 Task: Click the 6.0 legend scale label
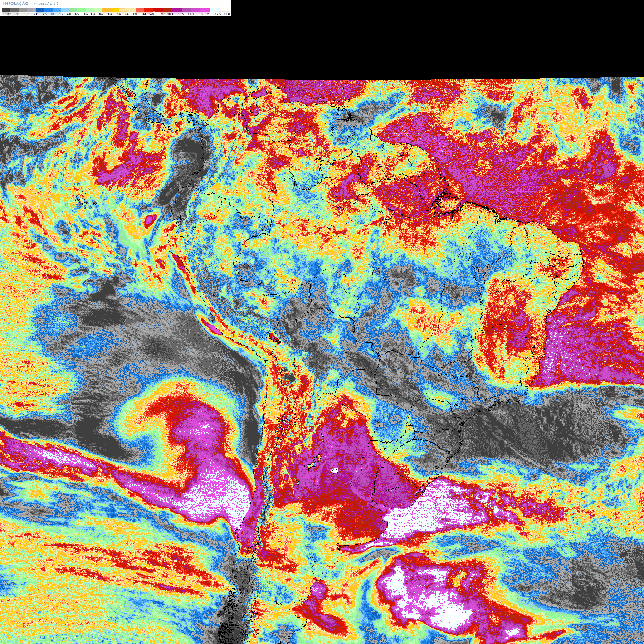(101, 14)
